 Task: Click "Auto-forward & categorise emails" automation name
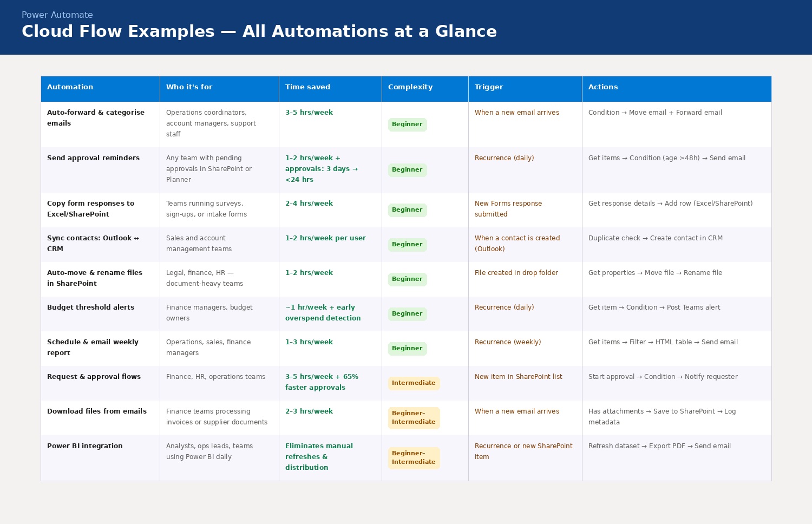pos(96,118)
